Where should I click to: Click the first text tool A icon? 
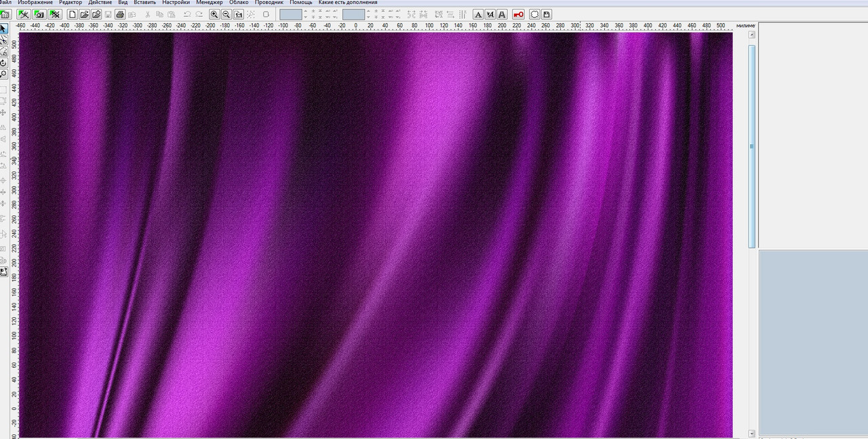tap(478, 14)
